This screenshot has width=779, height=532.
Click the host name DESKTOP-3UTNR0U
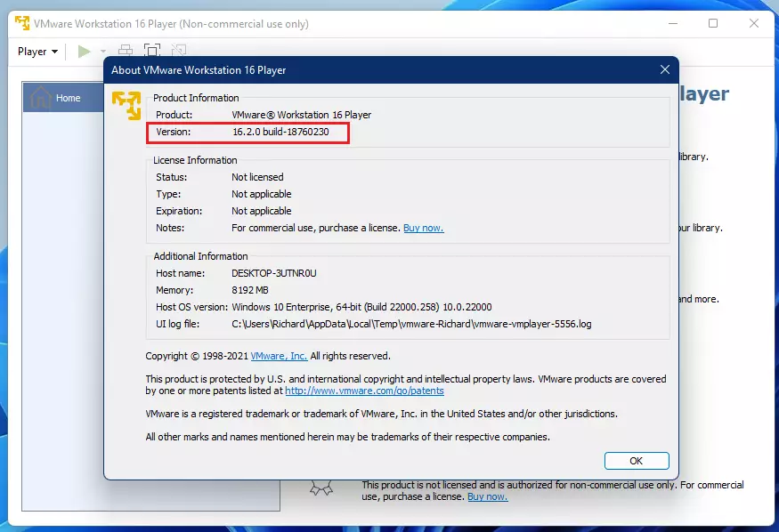coord(273,273)
